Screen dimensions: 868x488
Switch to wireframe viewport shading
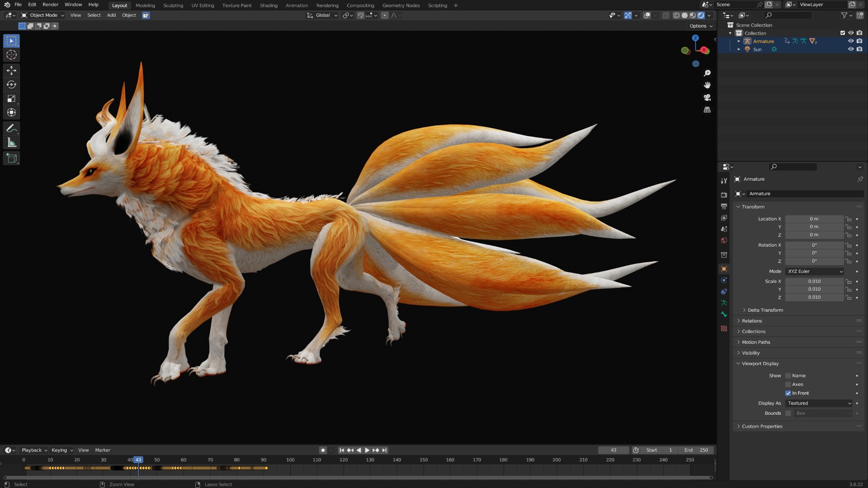pyautogui.click(x=676, y=15)
